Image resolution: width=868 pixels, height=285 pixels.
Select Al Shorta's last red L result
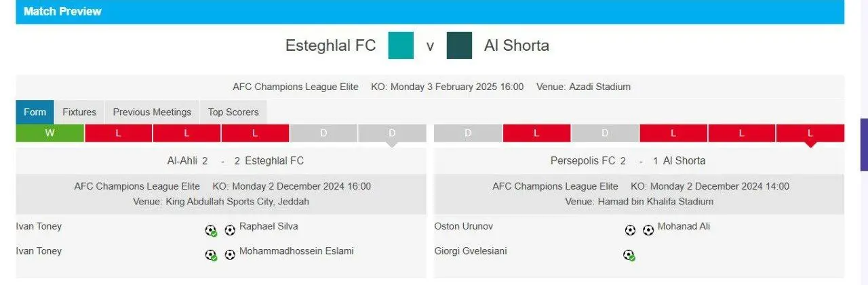click(810, 133)
